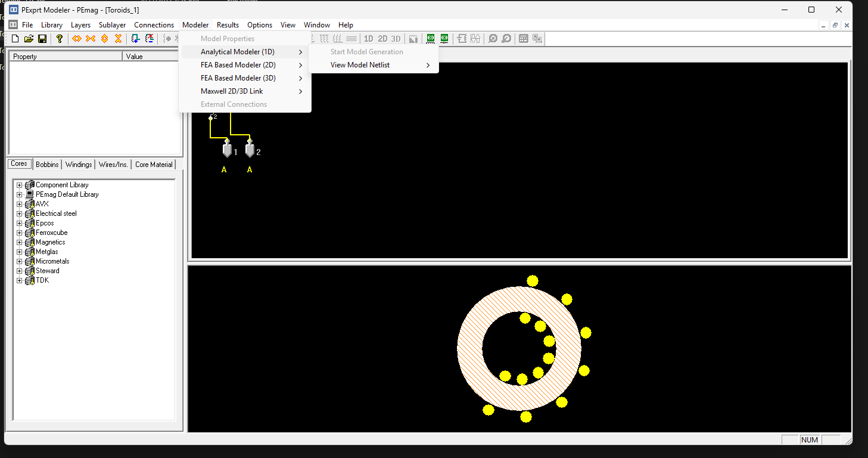Click the first green coil icon in toolbar

click(x=431, y=39)
